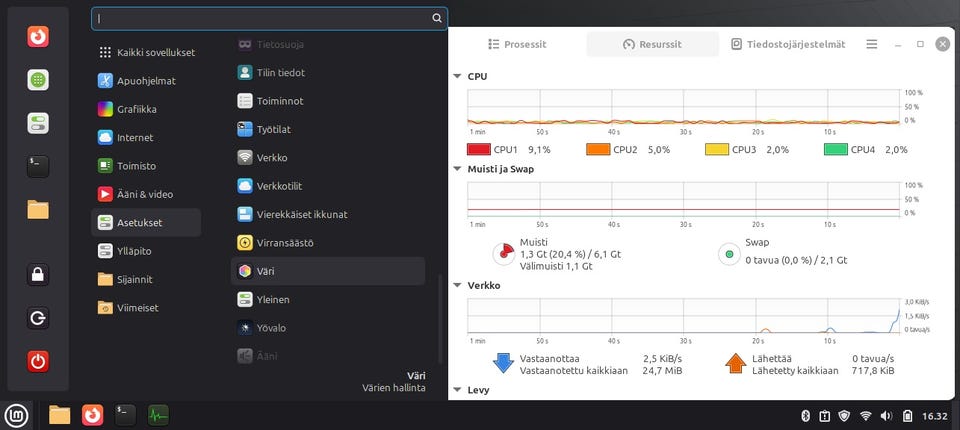This screenshot has height=430, width=960.
Task: Expand the Levy section
Action: 457,390
